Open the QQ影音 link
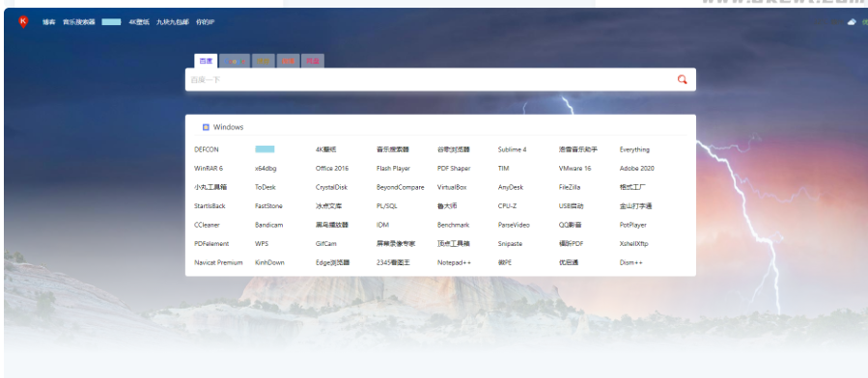The width and height of the screenshot is (868, 378). pyautogui.click(x=571, y=225)
